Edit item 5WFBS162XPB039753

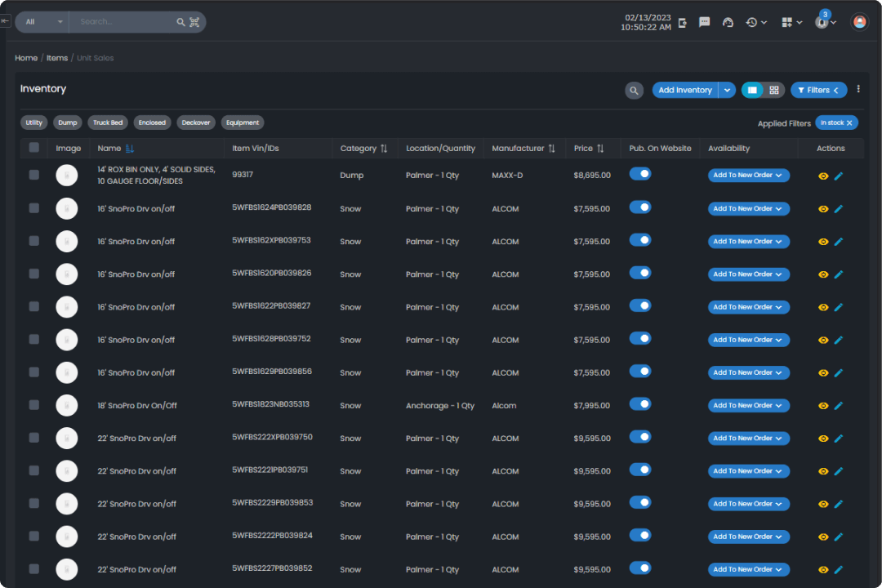[x=839, y=242]
